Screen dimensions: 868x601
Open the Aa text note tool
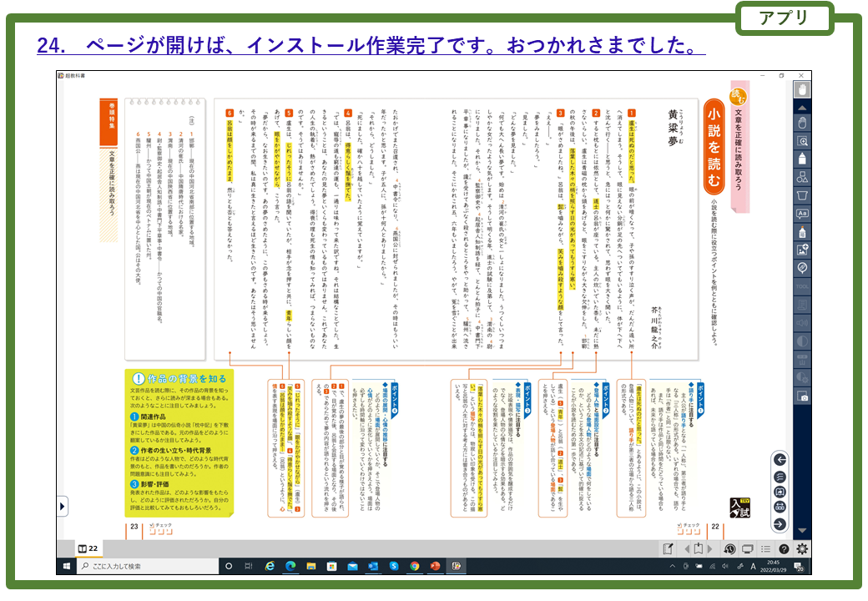(x=802, y=214)
